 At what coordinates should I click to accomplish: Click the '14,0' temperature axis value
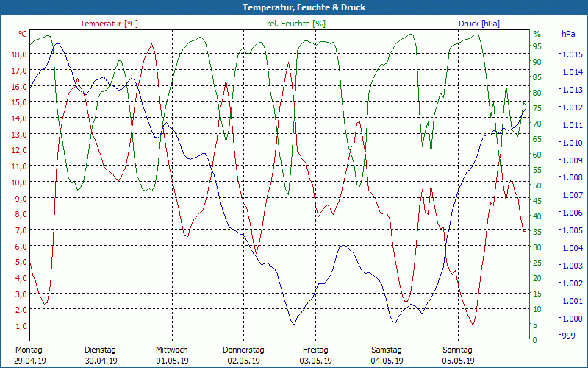(19, 118)
